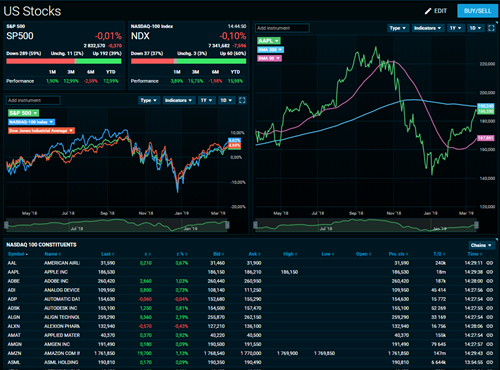This screenshot has width=500, height=370.
Task: Open the chain icon for the ALXN row
Action: 489,326
